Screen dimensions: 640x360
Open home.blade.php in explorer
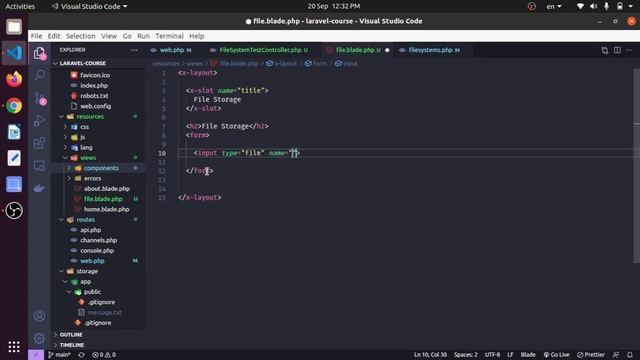pyautogui.click(x=106, y=209)
